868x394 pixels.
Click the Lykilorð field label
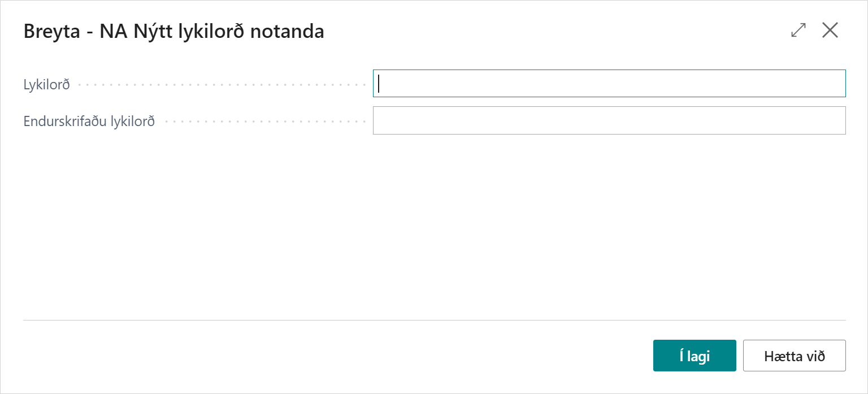47,85
